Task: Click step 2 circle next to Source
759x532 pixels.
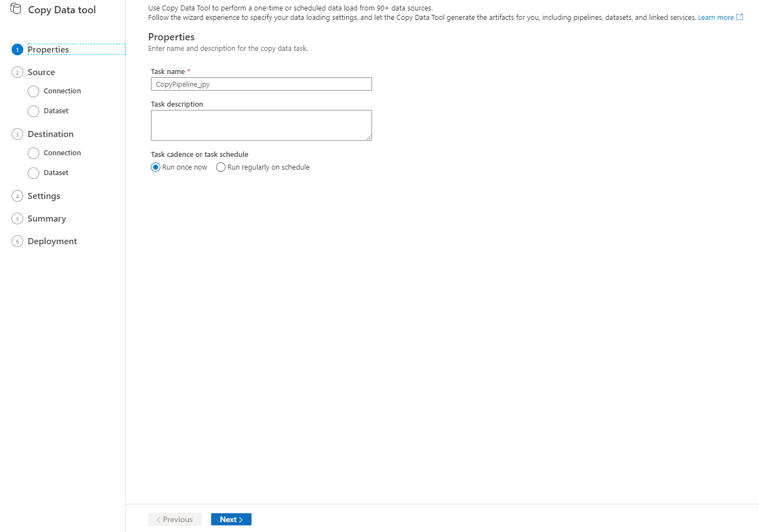Action: [x=17, y=72]
